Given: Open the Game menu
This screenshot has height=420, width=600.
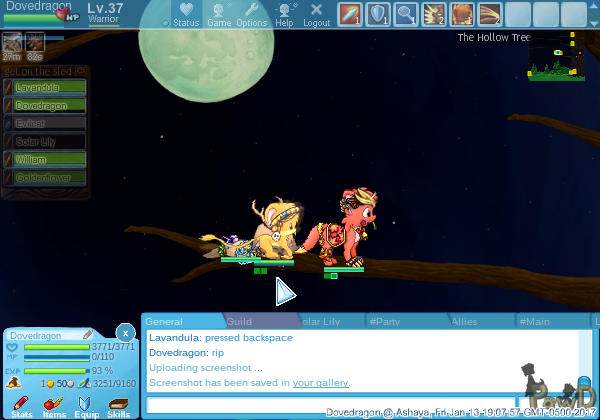Looking at the screenshot, I should [219, 14].
